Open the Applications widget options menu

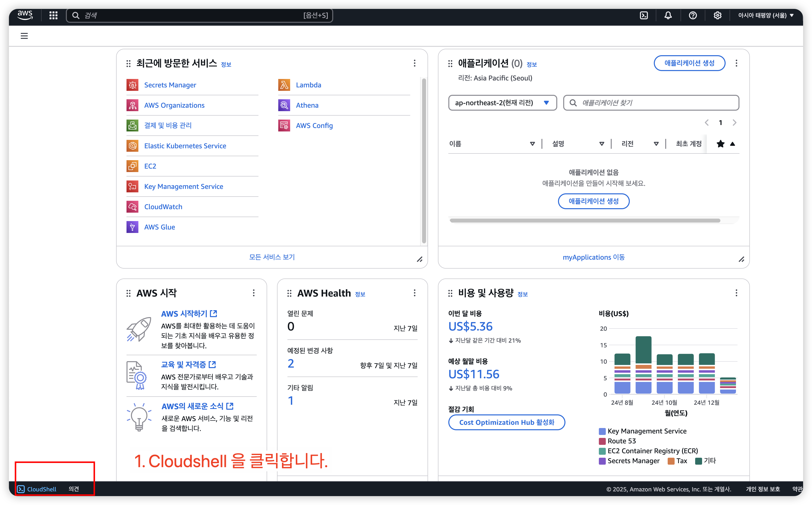(x=736, y=63)
